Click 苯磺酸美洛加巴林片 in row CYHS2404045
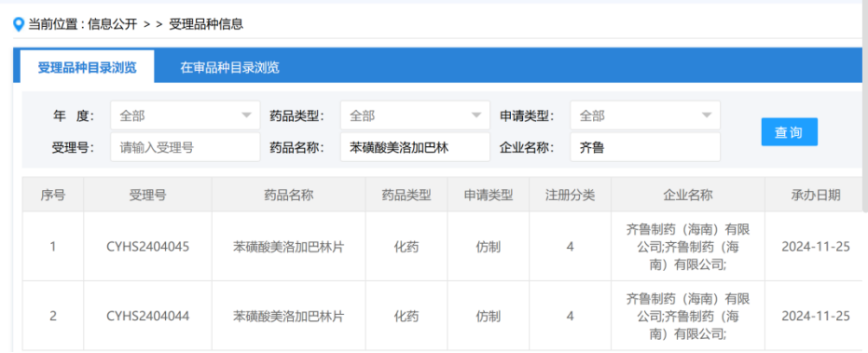The width and height of the screenshot is (868, 353). pyautogui.click(x=288, y=247)
